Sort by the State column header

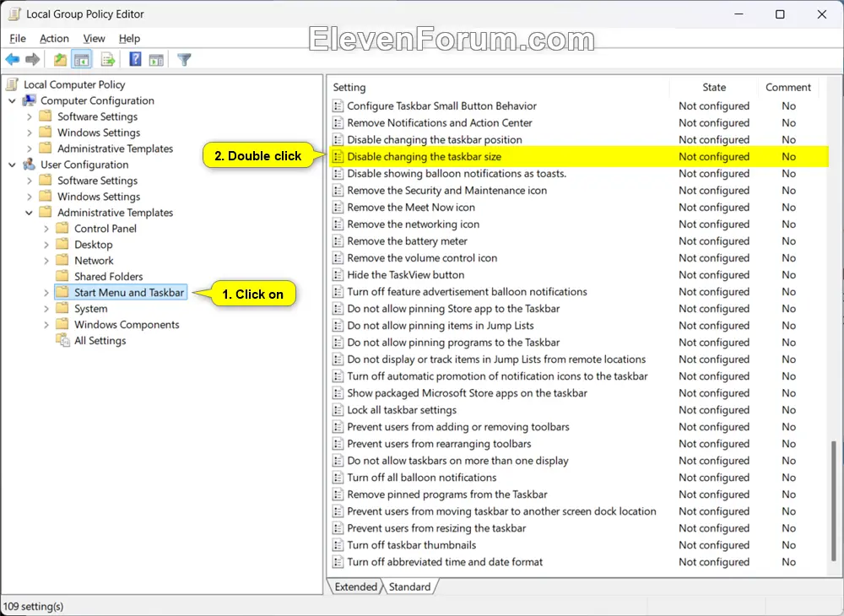coord(714,87)
